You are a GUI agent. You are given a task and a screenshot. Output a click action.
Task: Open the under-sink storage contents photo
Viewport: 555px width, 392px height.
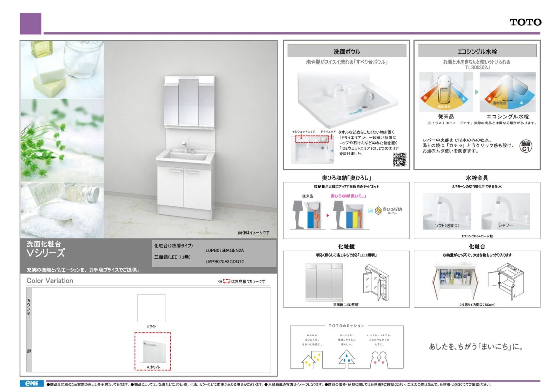456,282
